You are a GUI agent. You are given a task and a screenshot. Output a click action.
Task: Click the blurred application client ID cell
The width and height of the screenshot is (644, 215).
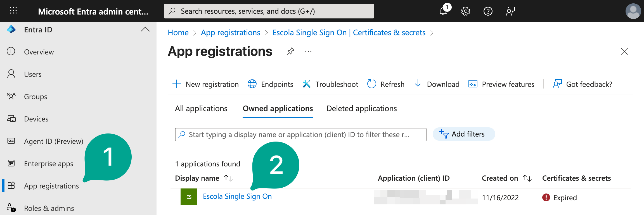(426, 197)
